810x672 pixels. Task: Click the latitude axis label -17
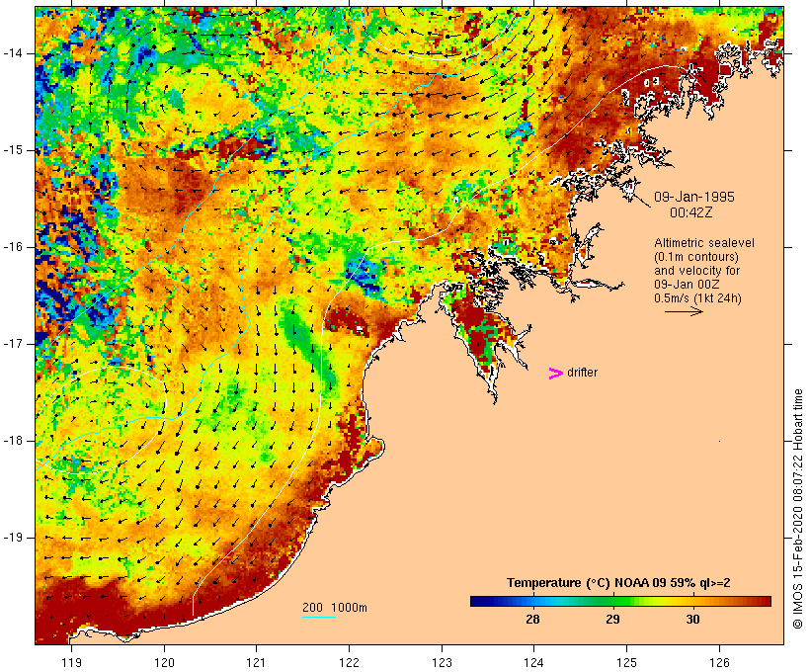point(13,344)
